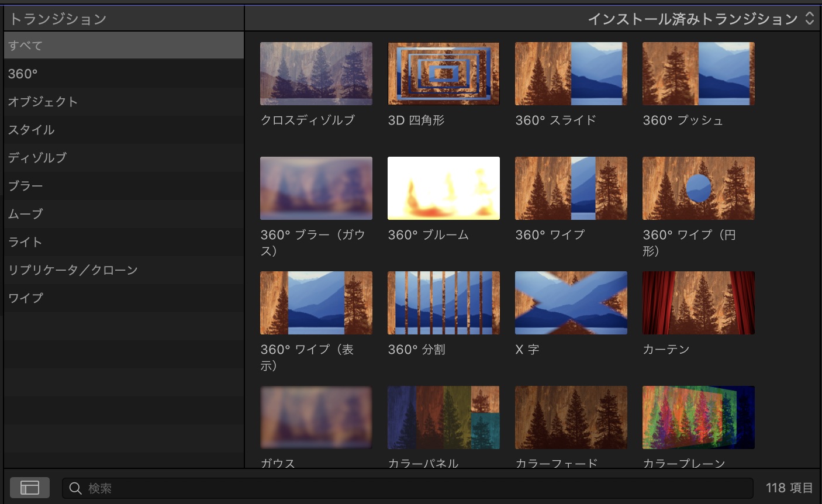822x504 pixels.
Task: Pick the 3D 四角形 transition thumbnail
Action: pyautogui.click(x=443, y=74)
